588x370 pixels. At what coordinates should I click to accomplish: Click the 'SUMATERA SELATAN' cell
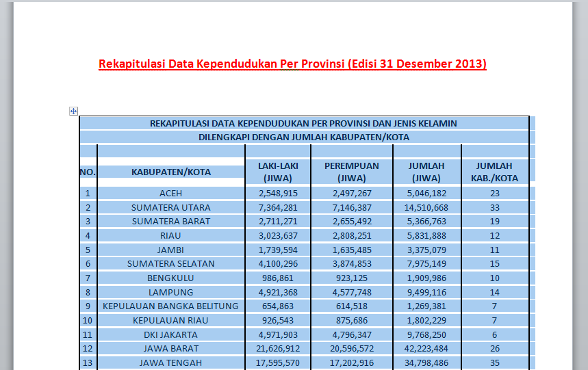coord(170,263)
